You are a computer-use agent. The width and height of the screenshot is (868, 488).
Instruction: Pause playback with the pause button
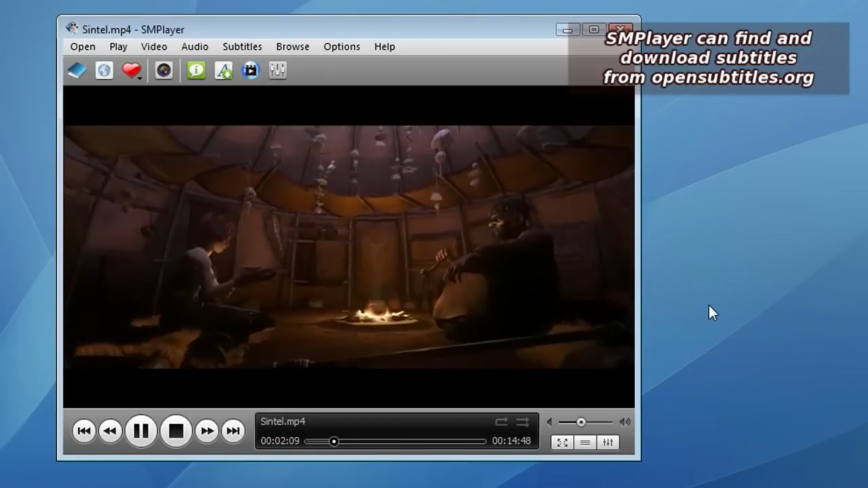[141, 431]
